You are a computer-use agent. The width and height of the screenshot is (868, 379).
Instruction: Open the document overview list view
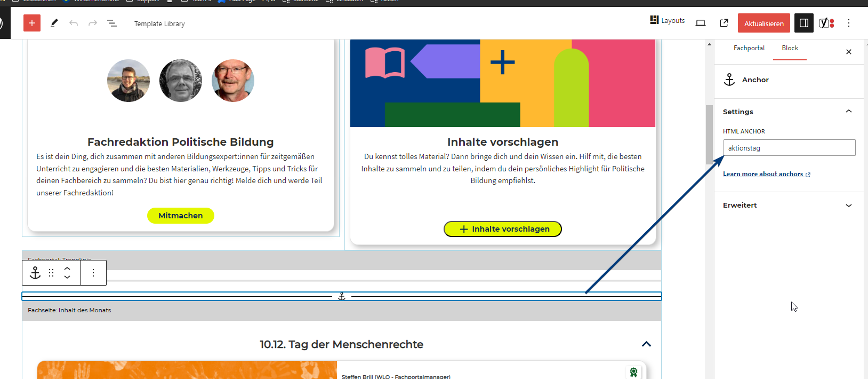[112, 23]
